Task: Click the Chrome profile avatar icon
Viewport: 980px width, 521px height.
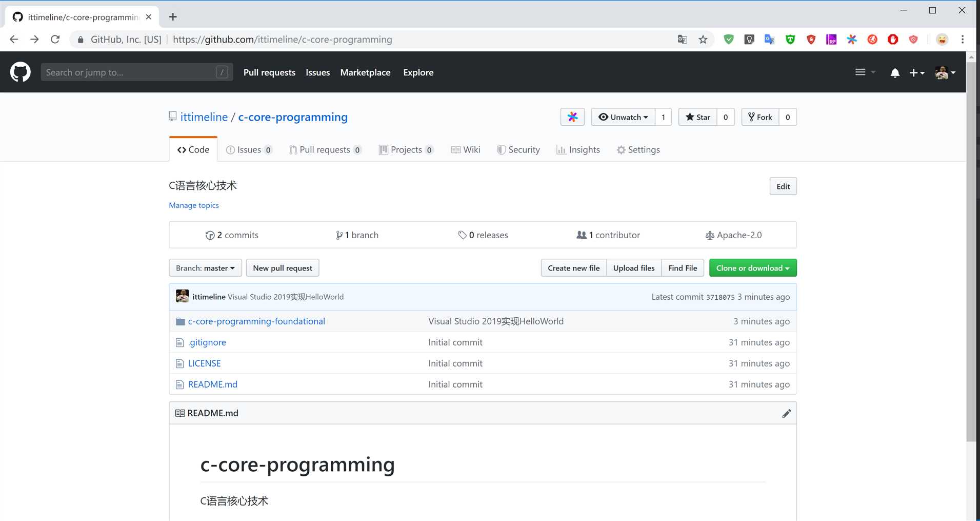Action: 942,40
